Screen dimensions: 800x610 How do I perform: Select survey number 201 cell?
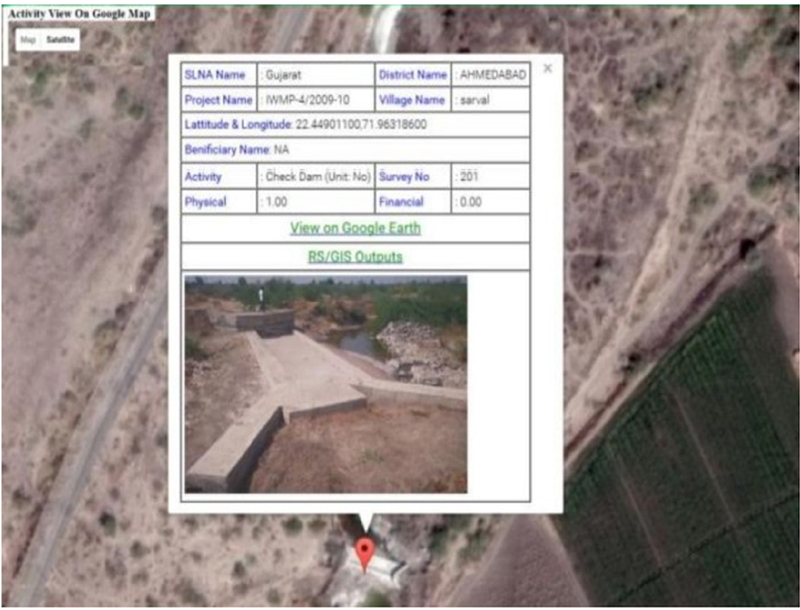(491, 176)
